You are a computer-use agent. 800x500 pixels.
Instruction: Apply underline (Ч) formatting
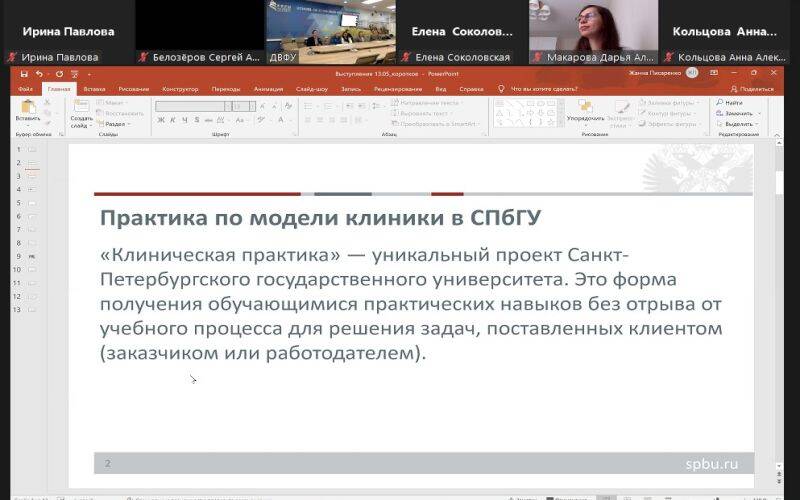coord(184,120)
